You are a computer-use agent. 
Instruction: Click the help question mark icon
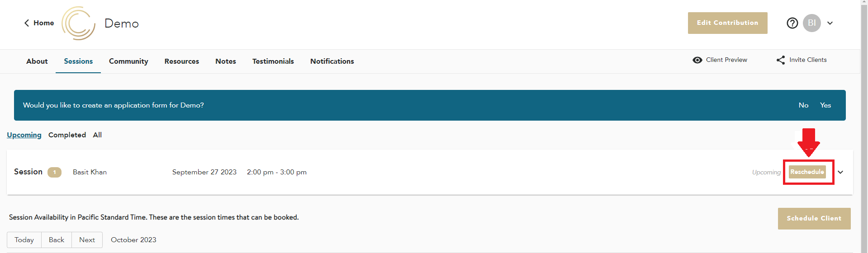792,23
